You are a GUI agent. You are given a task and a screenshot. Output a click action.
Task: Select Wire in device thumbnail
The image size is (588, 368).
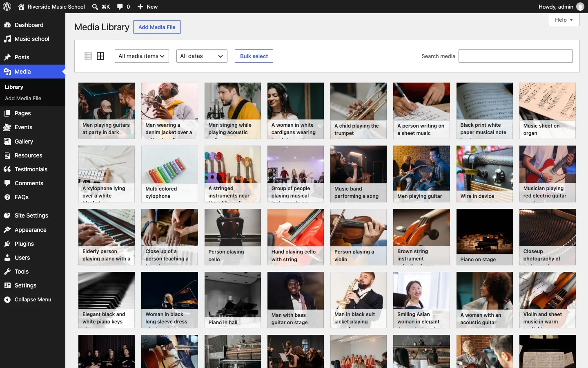(485, 174)
